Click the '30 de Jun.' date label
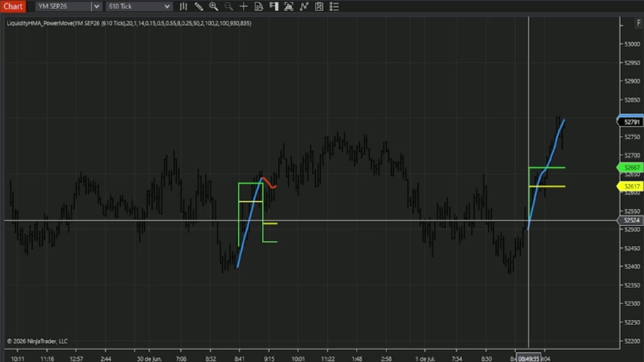The height and width of the screenshot is (362, 644). tap(149, 358)
